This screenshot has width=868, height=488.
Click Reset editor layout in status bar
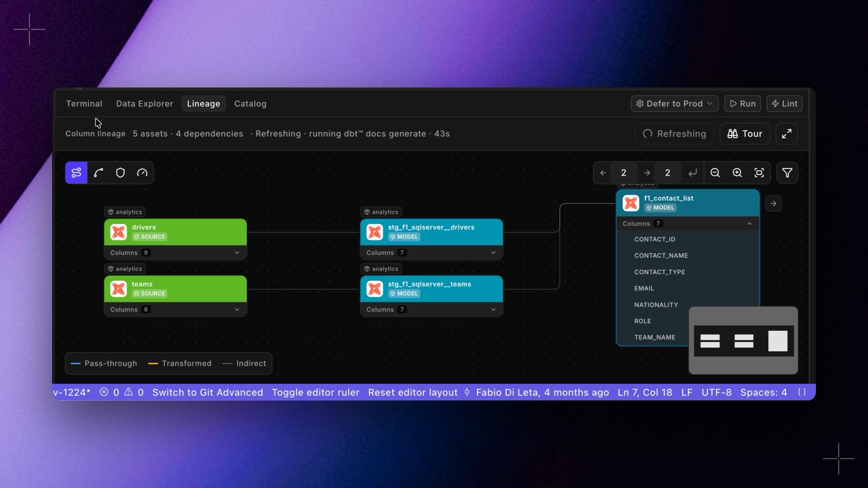pos(412,392)
